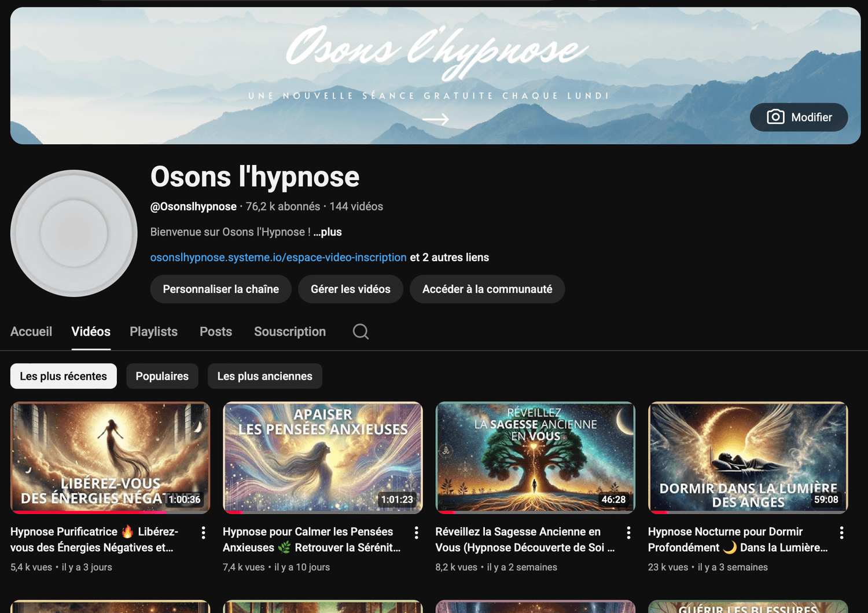The height and width of the screenshot is (613, 868).
Task: Open three-dot menu for Sagesse Ancienne video
Action: [x=628, y=533]
